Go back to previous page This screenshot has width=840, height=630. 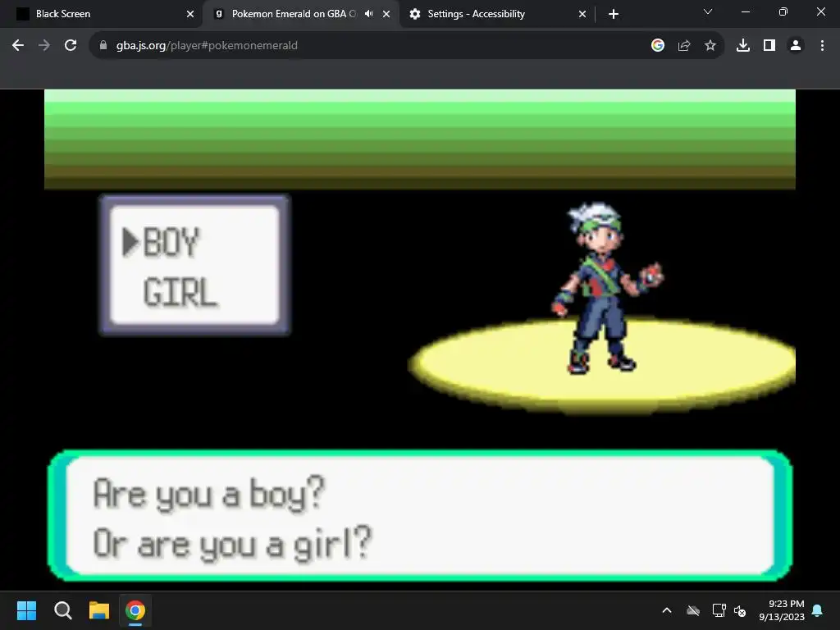tap(18, 46)
